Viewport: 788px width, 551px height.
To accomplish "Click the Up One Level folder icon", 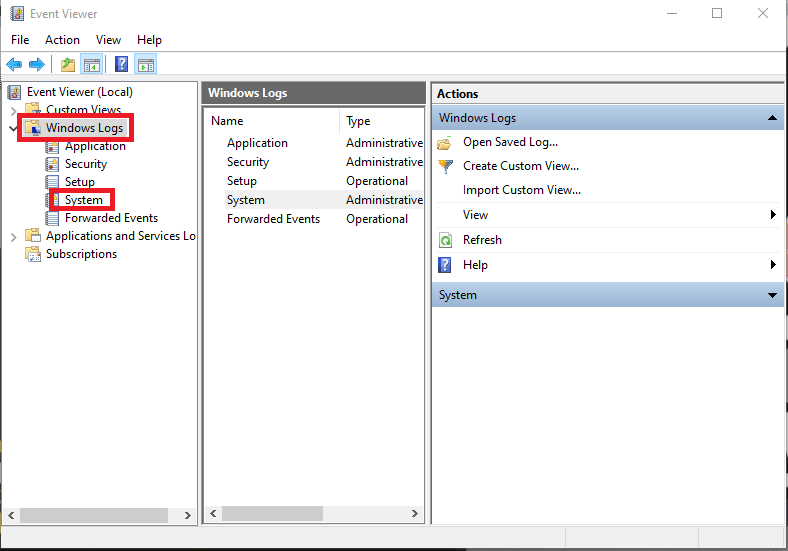I will coord(68,64).
